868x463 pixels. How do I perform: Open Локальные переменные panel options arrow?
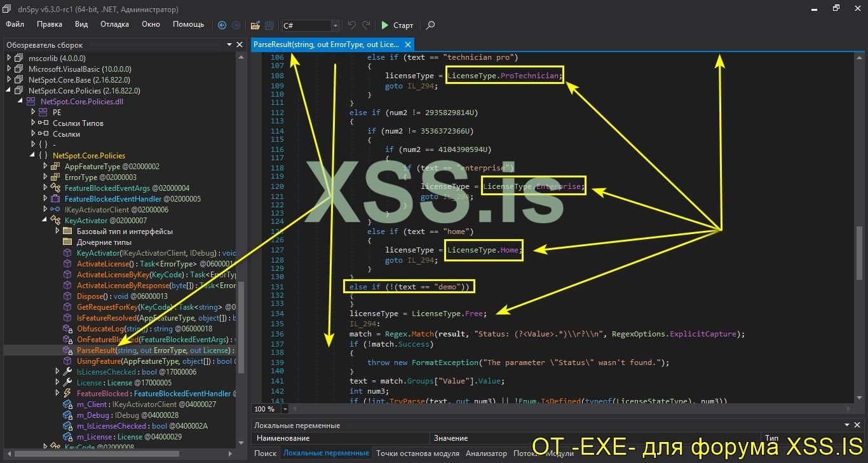pos(847,425)
